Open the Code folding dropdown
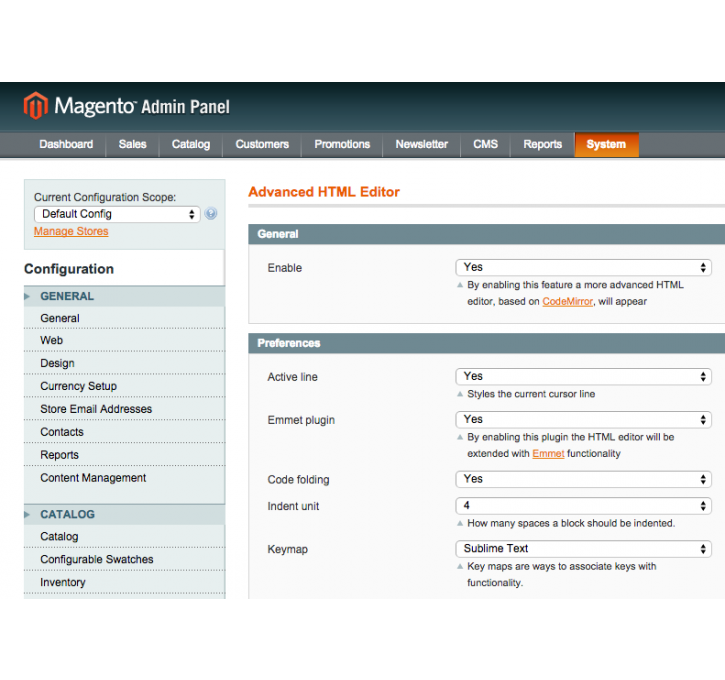The image size is (725, 680). click(x=584, y=479)
